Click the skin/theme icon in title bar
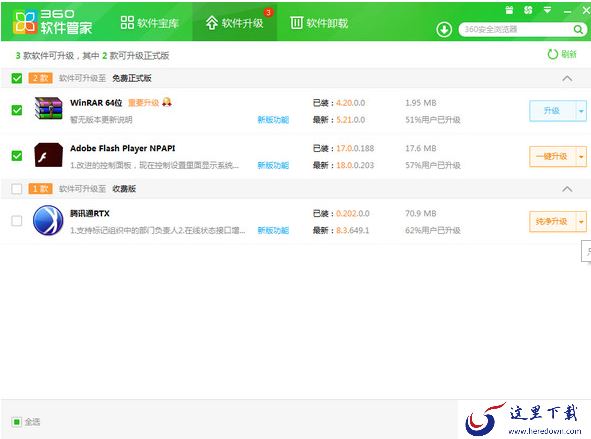 [x=528, y=10]
